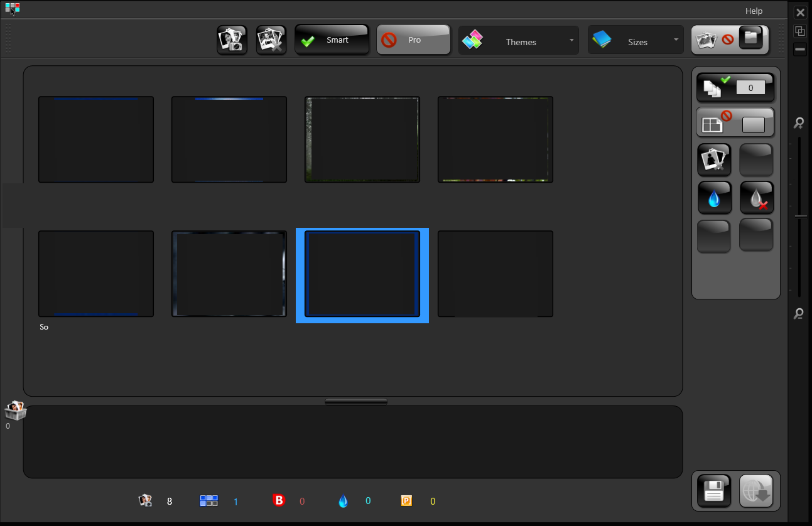Expand the Sizes dropdown
The width and height of the screenshot is (812, 526).
click(x=636, y=40)
